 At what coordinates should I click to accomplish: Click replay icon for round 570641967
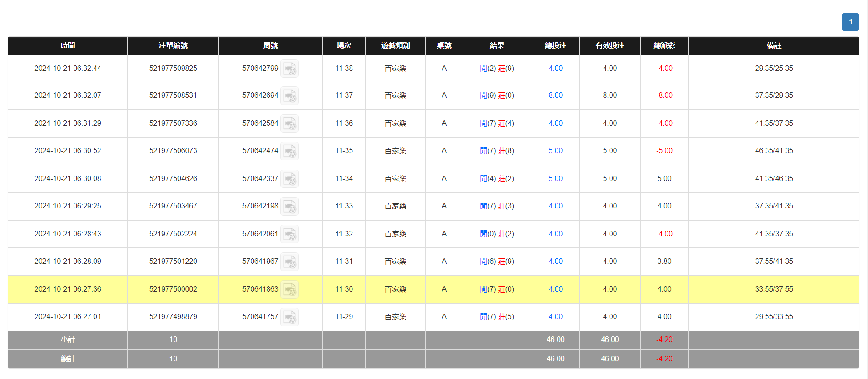coord(289,262)
